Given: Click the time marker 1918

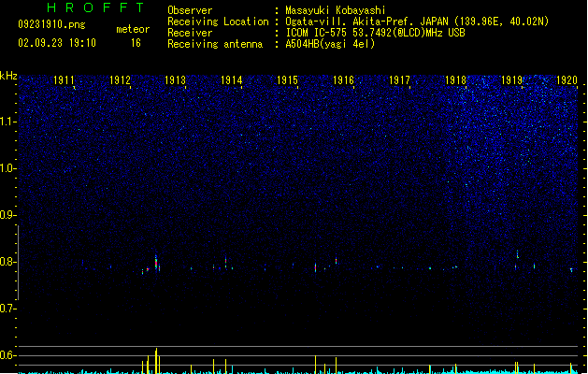Looking at the screenshot, I should click(455, 80).
